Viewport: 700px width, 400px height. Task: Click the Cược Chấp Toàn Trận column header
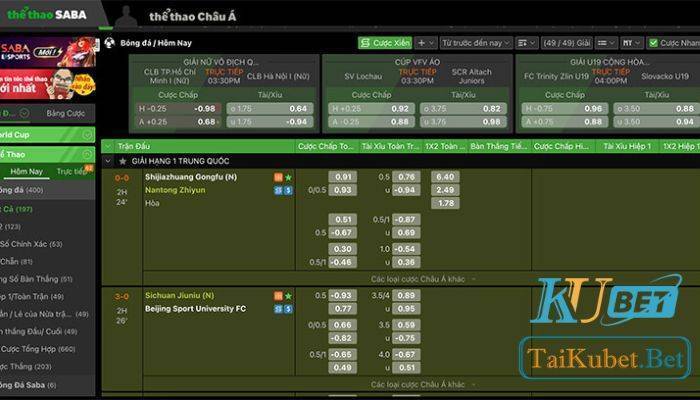tap(327, 146)
